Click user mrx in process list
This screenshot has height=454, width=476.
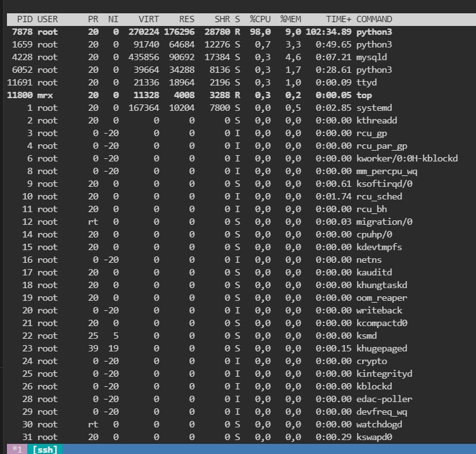pyautogui.click(x=45, y=96)
